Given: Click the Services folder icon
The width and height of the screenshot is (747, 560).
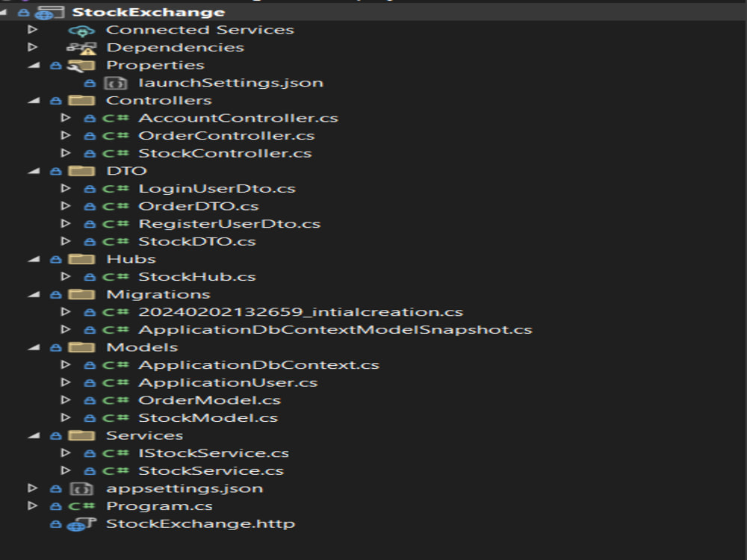Looking at the screenshot, I should [x=81, y=435].
